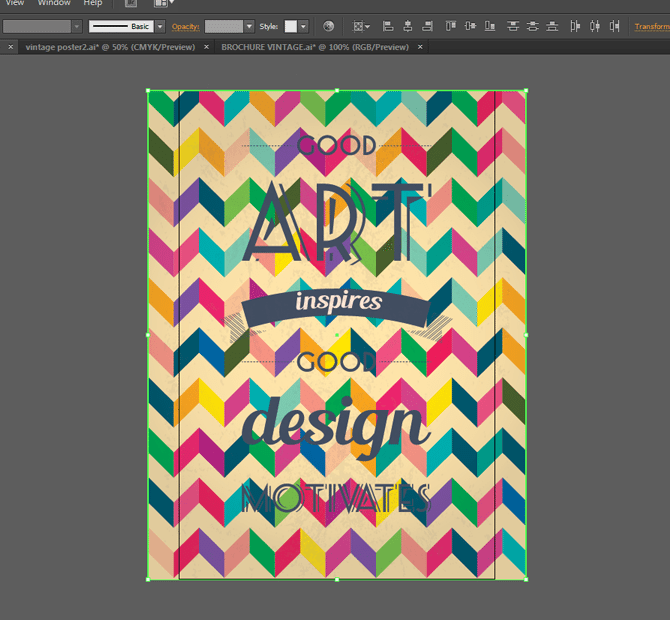
Task: Click the horizontal distribute center icon
Action: [x=595, y=26]
